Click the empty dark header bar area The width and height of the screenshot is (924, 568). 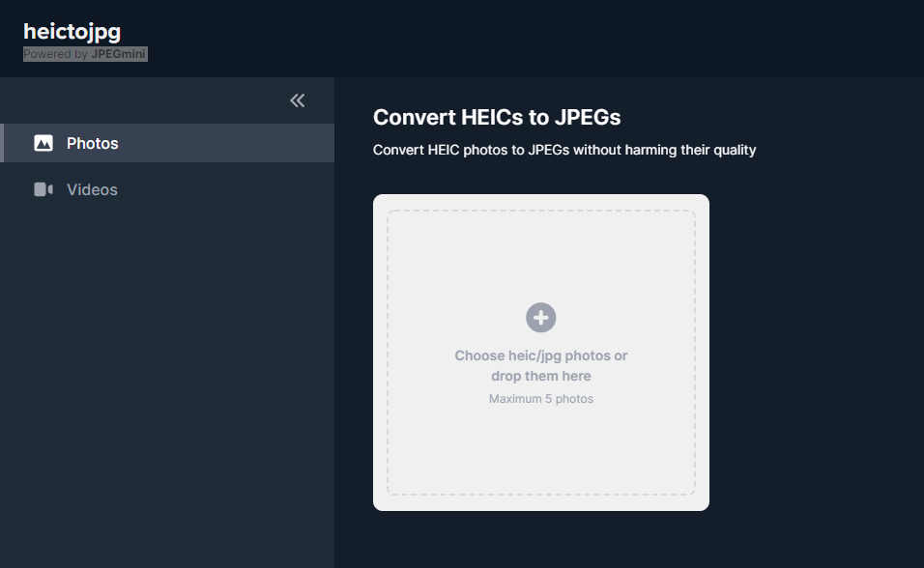[532, 39]
